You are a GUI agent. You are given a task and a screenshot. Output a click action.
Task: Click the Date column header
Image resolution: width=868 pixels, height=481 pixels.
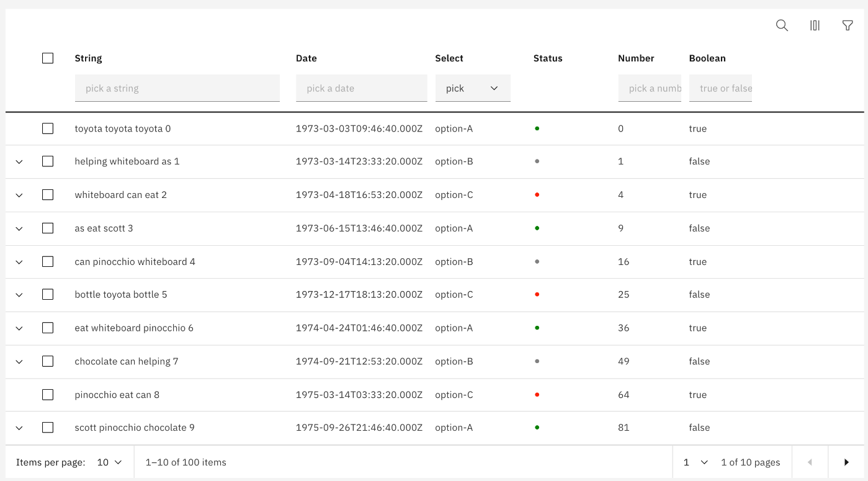point(306,58)
